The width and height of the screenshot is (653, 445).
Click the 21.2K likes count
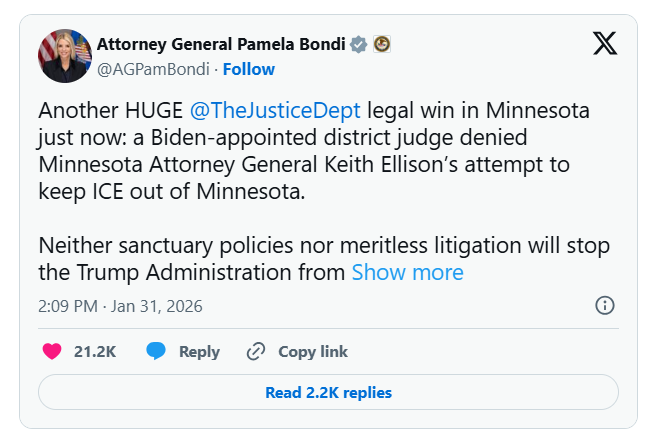(95, 351)
